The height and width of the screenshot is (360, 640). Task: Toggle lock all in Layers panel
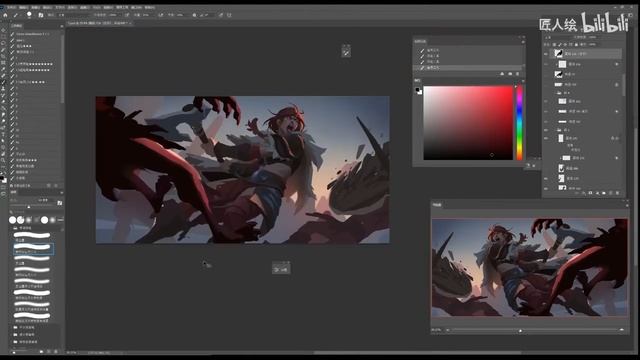point(576,44)
